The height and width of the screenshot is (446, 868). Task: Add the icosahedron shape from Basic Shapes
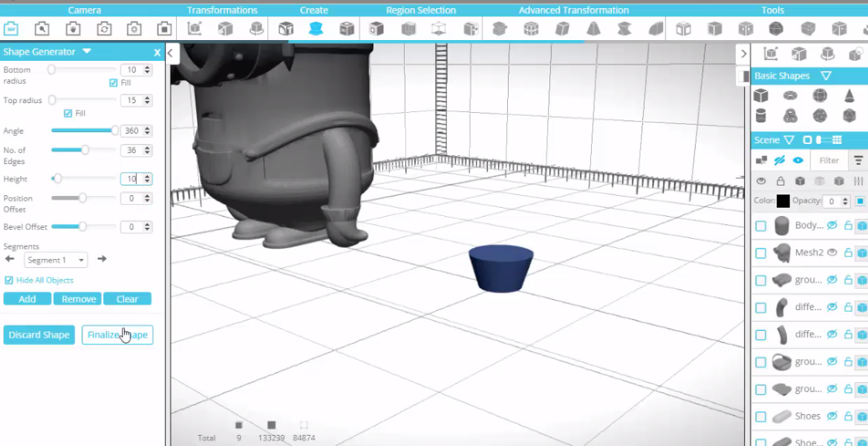tap(849, 116)
